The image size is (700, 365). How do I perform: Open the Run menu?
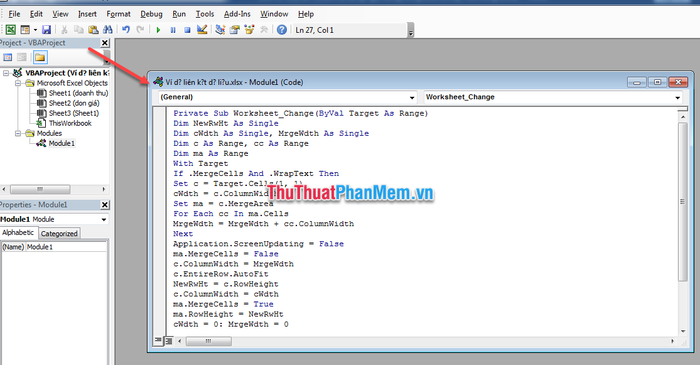(179, 14)
